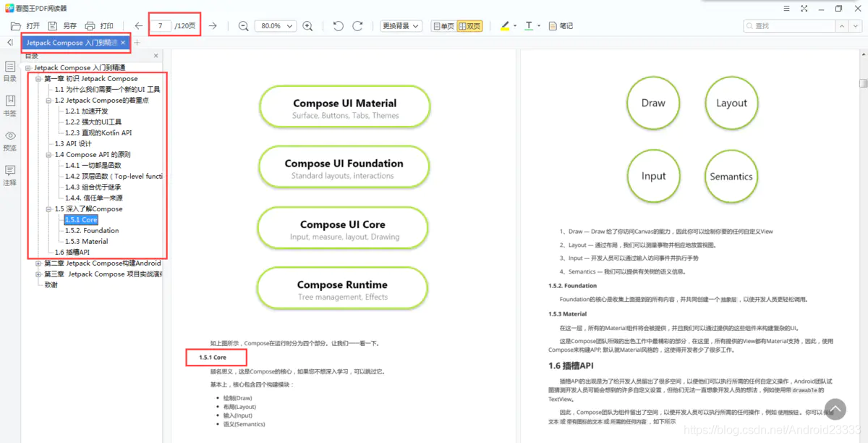Collapse the 第一章 初识 Jetpack Compose node
The image size is (868, 443).
pos(38,78)
